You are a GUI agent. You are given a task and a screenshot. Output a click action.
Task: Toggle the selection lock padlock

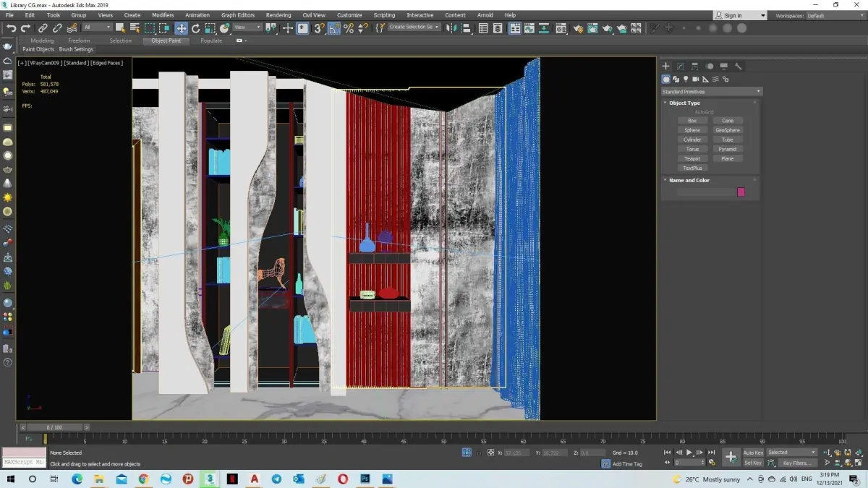pyautogui.click(x=479, y=453)
